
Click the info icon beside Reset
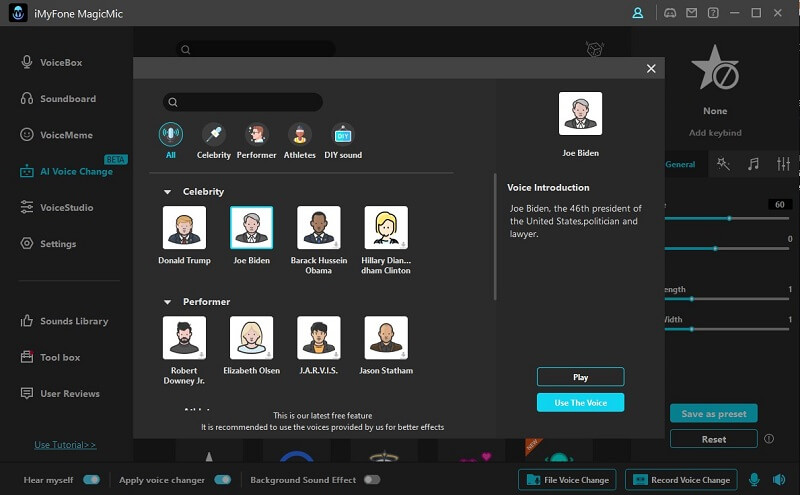(x=769, y=439)
